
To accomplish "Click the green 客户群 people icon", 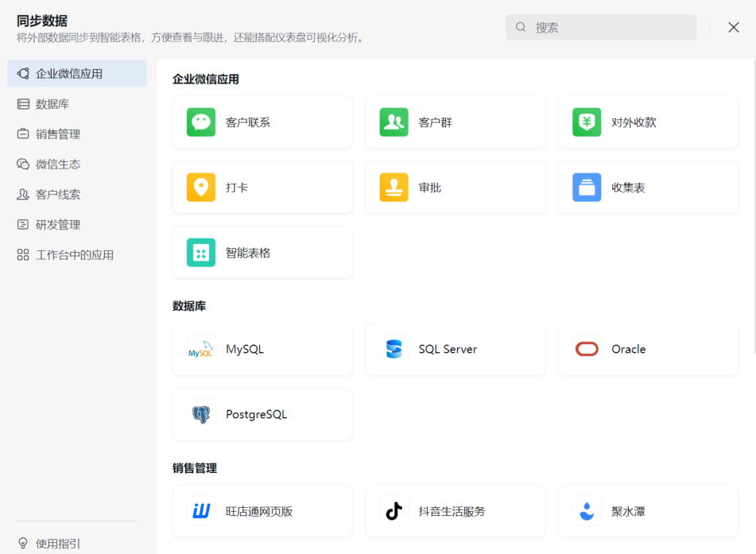I will 394,122.
